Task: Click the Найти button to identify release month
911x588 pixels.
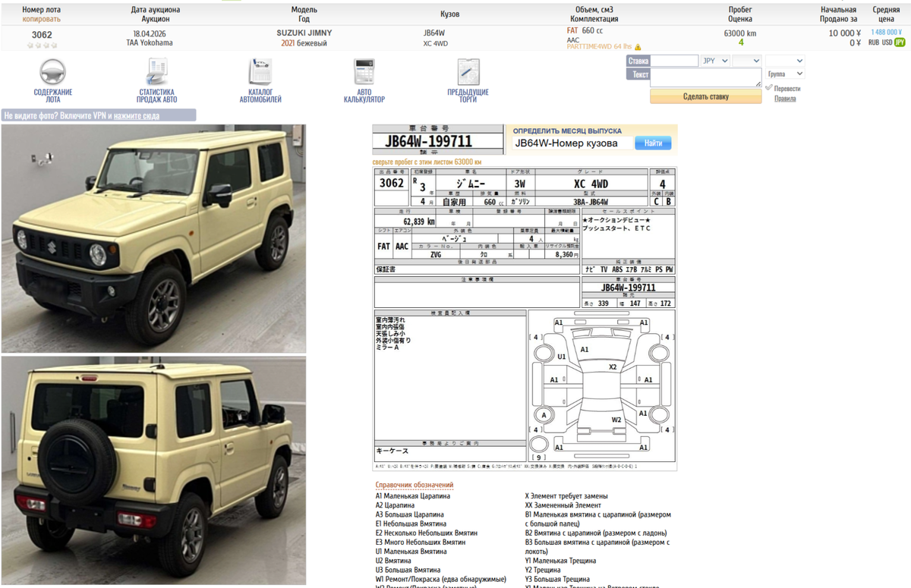Action: [x=654, y=142]
